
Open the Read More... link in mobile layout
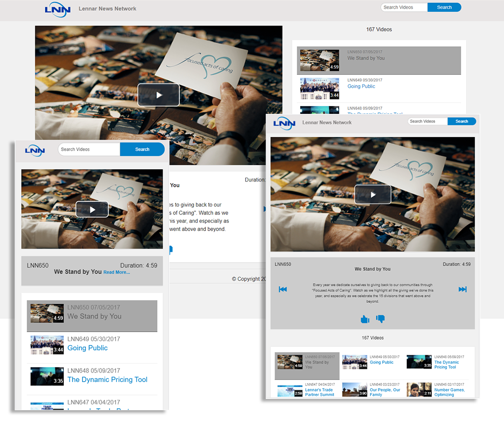tap(117, 272)
